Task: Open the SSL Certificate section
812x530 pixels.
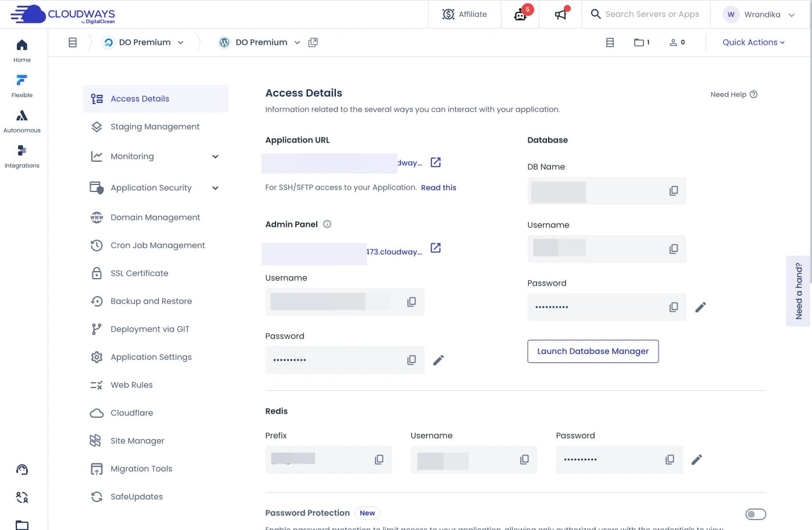Action: [x=138, y=273]
